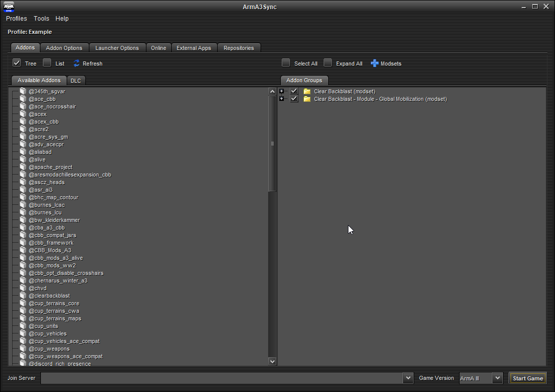Select the Available Addons tab
555x392 pixels.
point(39,80)
